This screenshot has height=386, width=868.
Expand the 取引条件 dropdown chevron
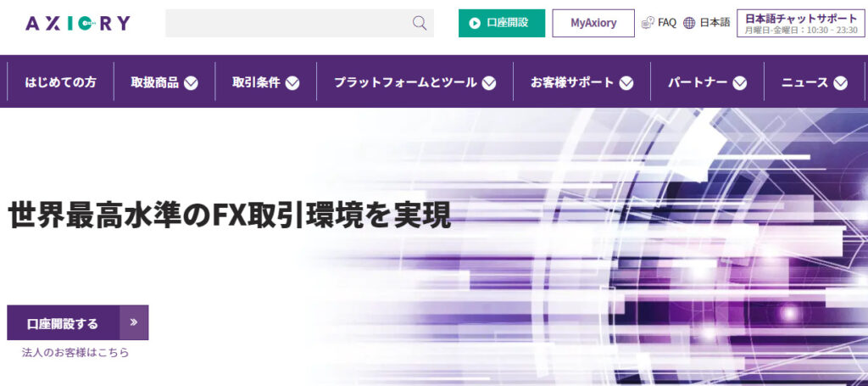click(292, 83)
